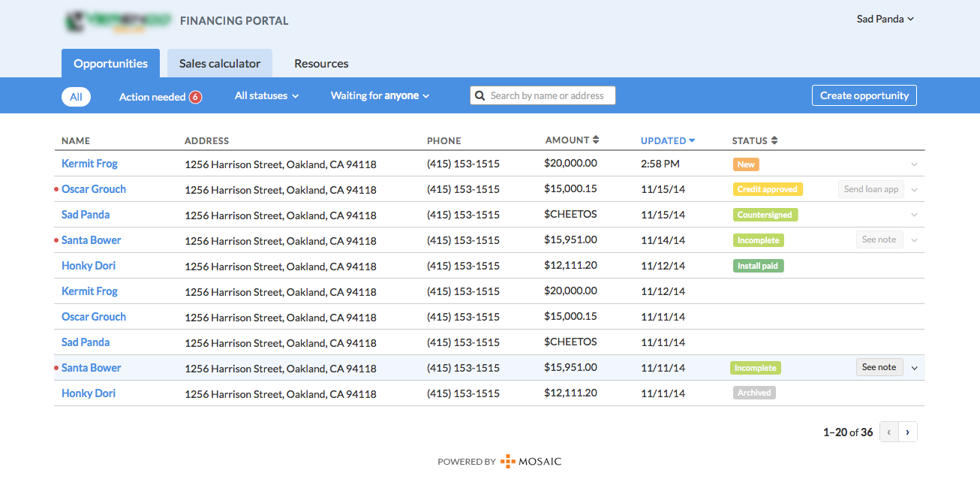Click the $12,111.20 amount on the Install paid row
The height and width of the screenshot is (488, 980).
click(570, 265)
